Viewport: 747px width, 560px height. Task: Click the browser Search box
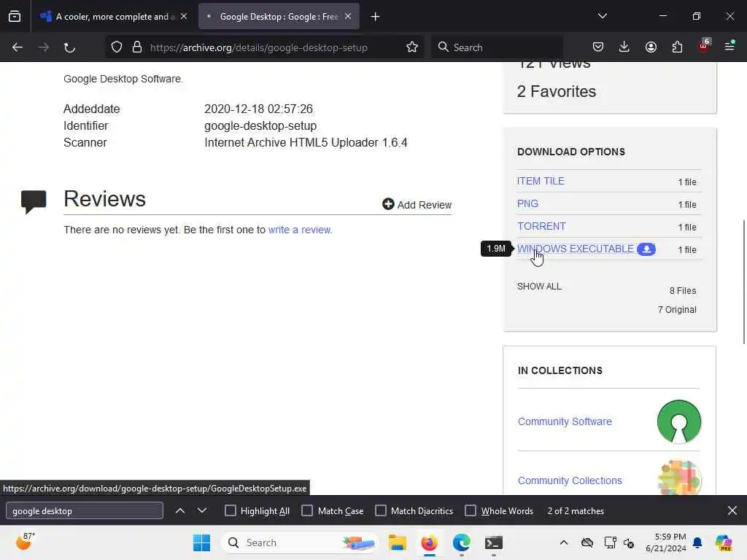tap(498, 47)
